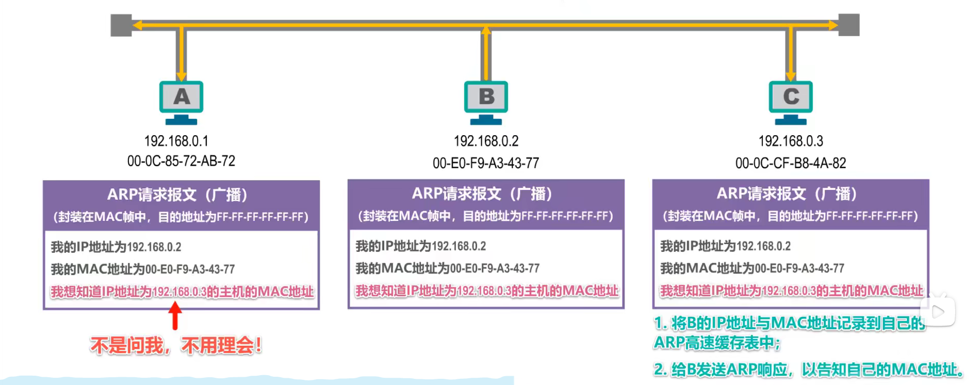Click the host B computer icon
980x385 pixels.
click(x=486, y=103)
